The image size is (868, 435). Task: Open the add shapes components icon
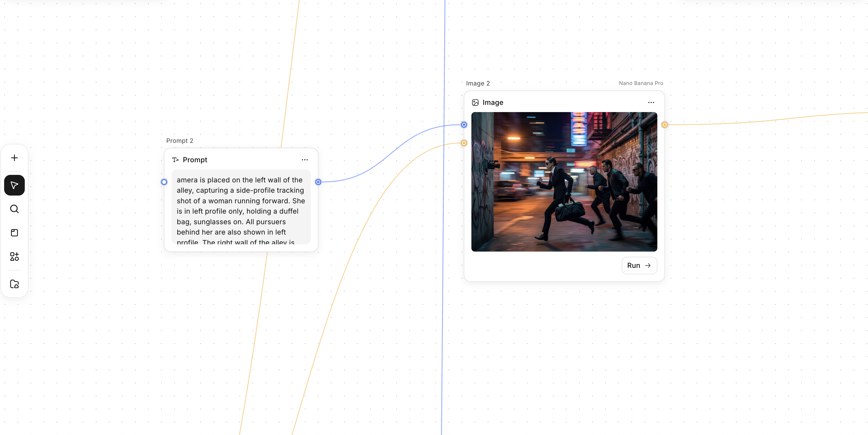(x=14, y=257)
